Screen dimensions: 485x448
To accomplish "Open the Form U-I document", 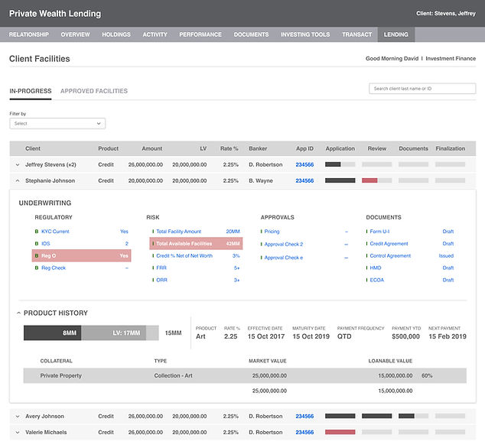I will [x=379, y=232].
